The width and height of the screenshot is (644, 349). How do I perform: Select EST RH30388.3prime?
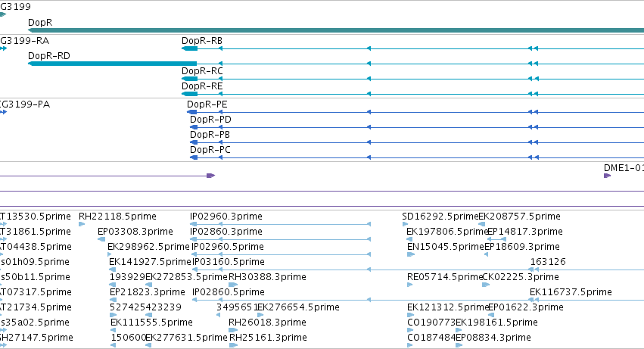pyautogui.click(x=267, y=278)
